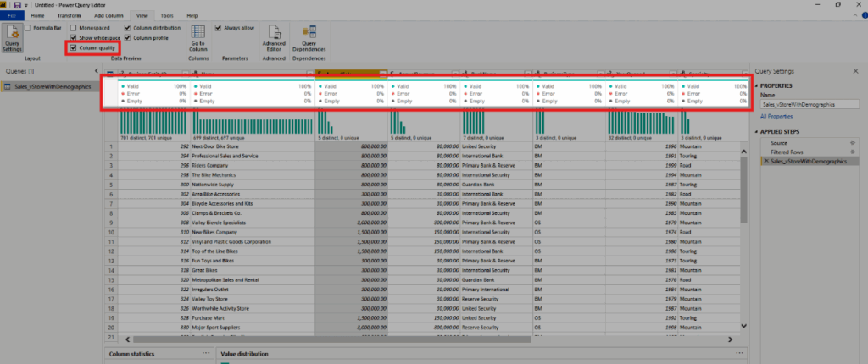Viewport: 868px width, 364px height.
Task: Open the Tools tab
Action: point(167,16)
